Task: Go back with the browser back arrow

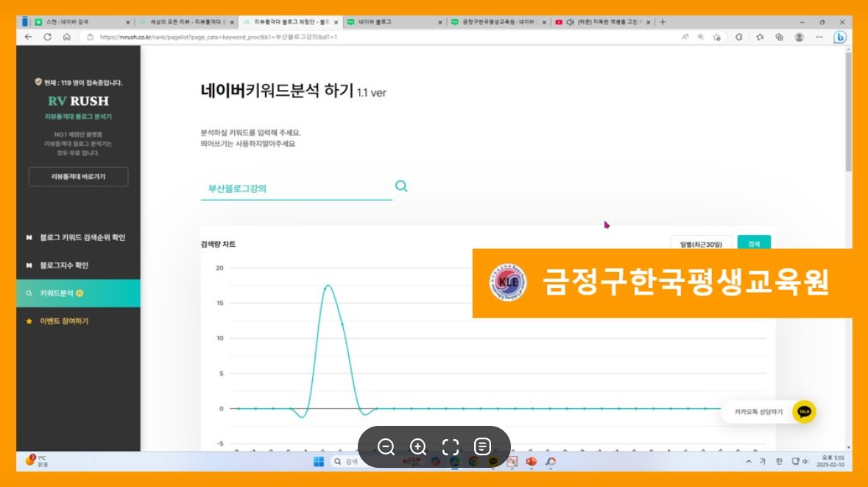Action: [28, 37]
